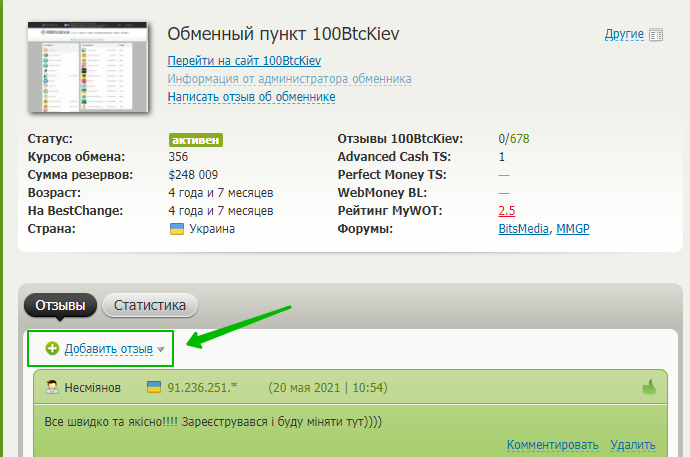Screen dimensions: 690x457
Task: Click the table icon next to Другие
Action: (656, 35)
